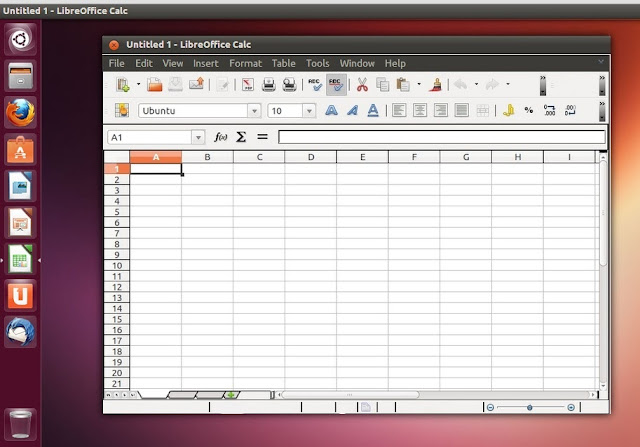Open the View menu
640x447 pixels.
click(x=173, y=63)
